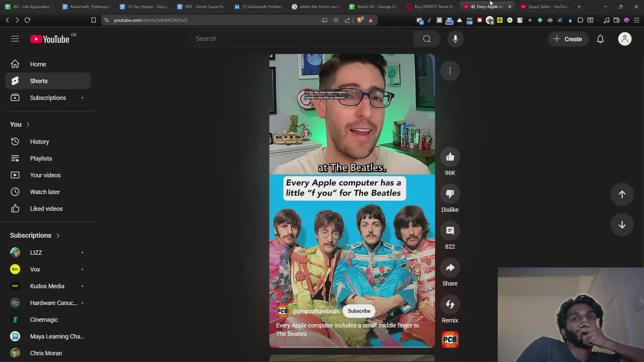Start voice search with microphone icon
The width and height of the screenshot is (644, 362).
pyautogui.click(x=455, y=39)
